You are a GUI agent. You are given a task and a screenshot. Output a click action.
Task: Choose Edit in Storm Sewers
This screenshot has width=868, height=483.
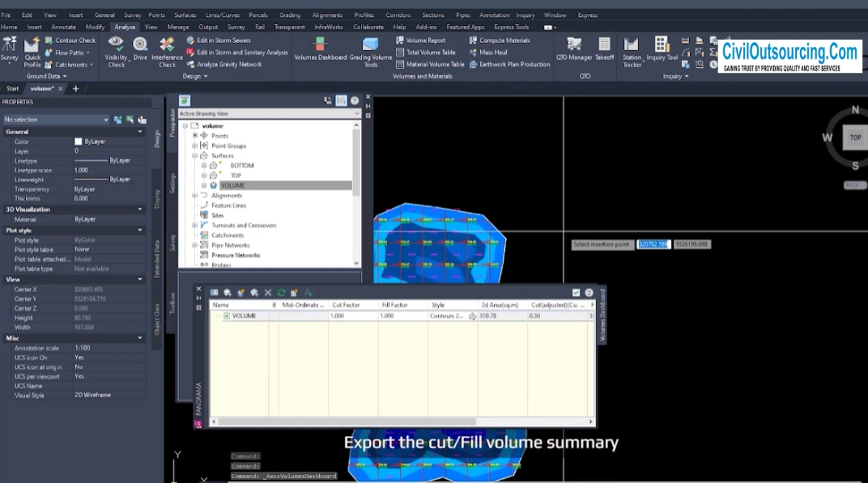pyautogui.click(x=219, y=40)
